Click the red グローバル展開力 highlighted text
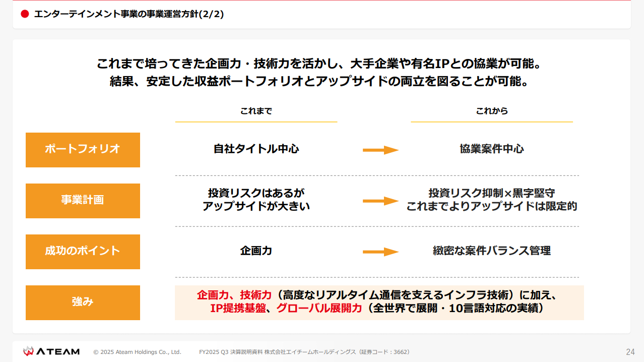 click(x=319, y=309)
